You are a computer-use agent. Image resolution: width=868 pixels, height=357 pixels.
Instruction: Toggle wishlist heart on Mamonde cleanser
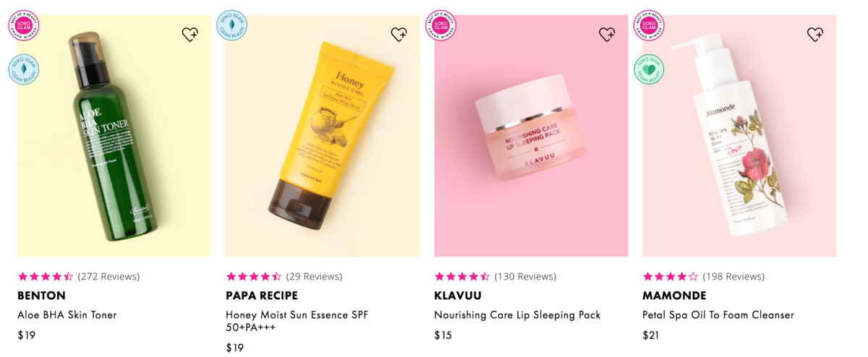pos(815,34)
